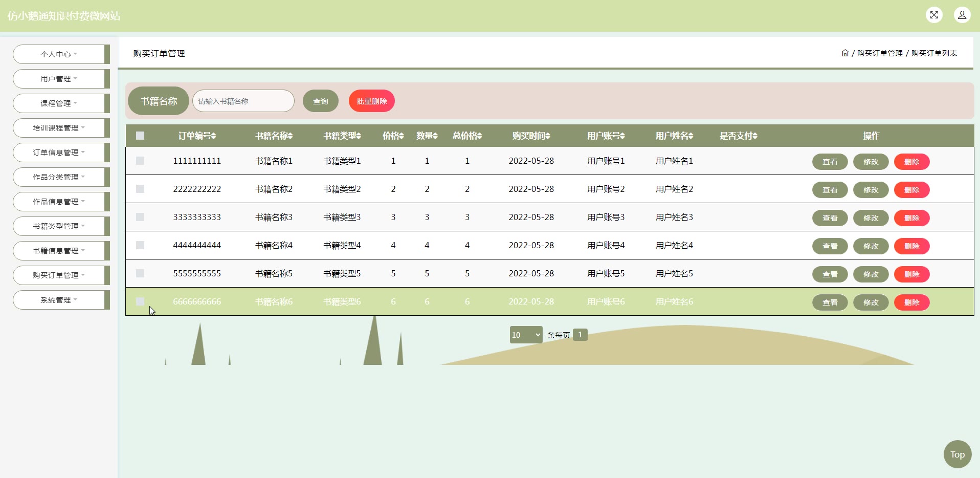
Task: Click the red 批量删除 button
Action: coord(371,101)
